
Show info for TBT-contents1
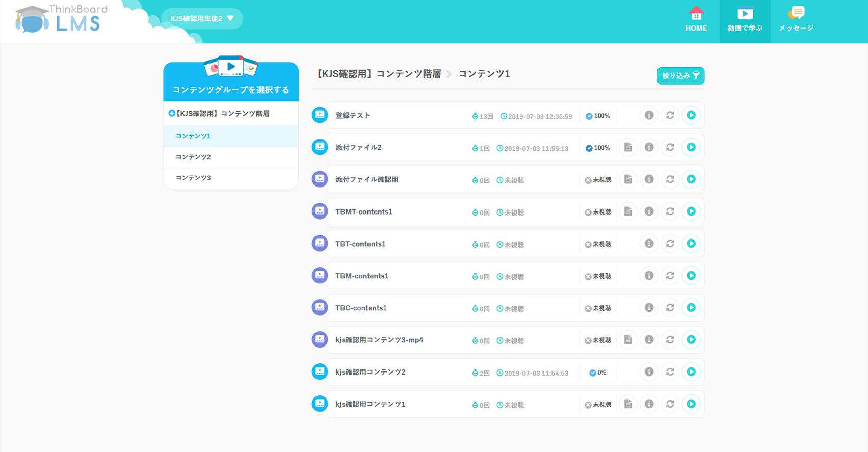point(649,244)
